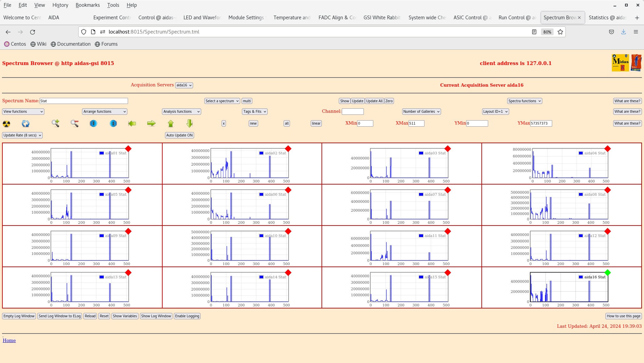The width and height of the screenshot is (644, 363).
Task: Click the multi button
Action: coord(247,101)
